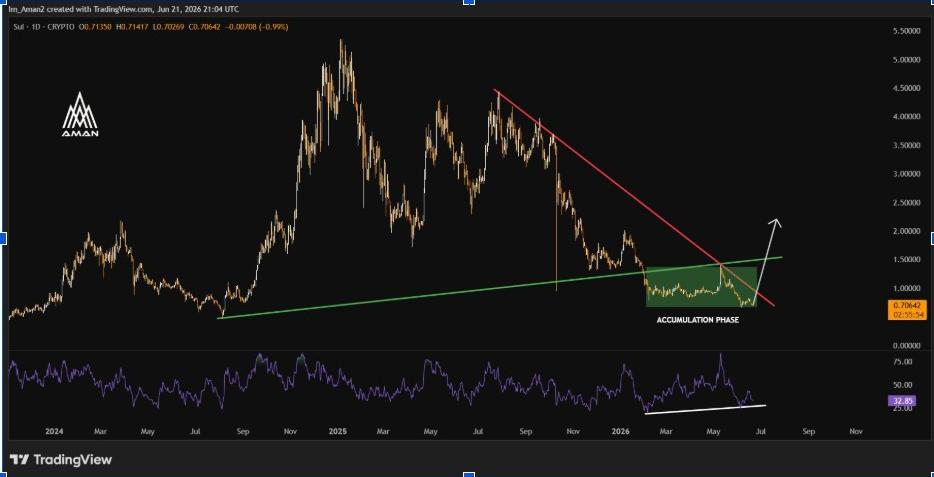Click the 2.50000 price axis label

(905, 203)
